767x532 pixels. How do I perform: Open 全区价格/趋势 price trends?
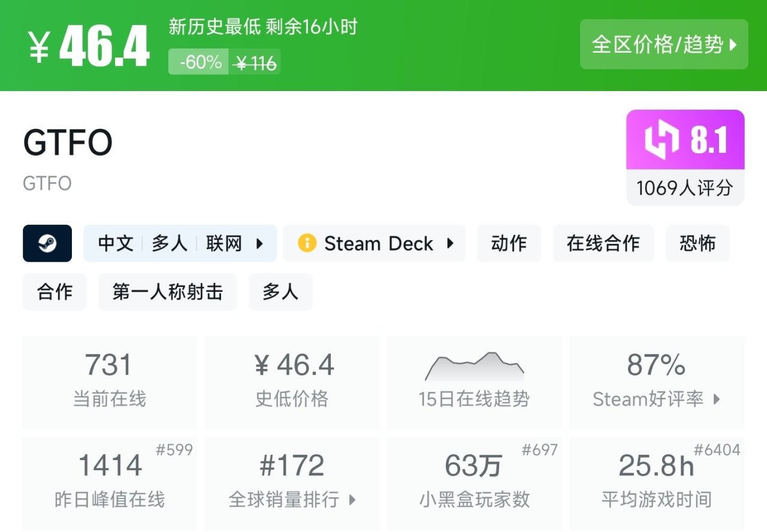click(664, 44)
